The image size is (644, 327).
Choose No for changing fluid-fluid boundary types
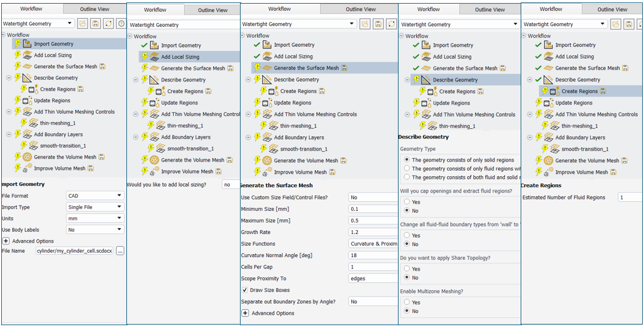(406, 244)
